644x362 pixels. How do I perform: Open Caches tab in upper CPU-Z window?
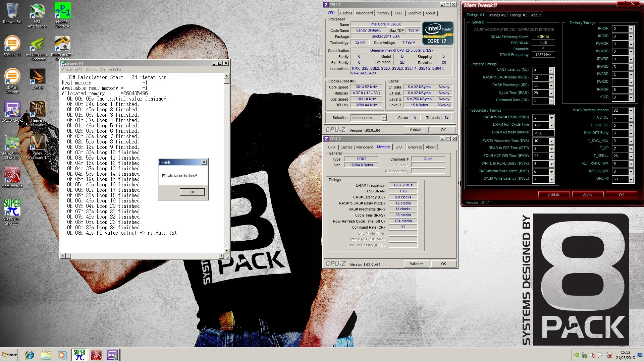point(346,13)
